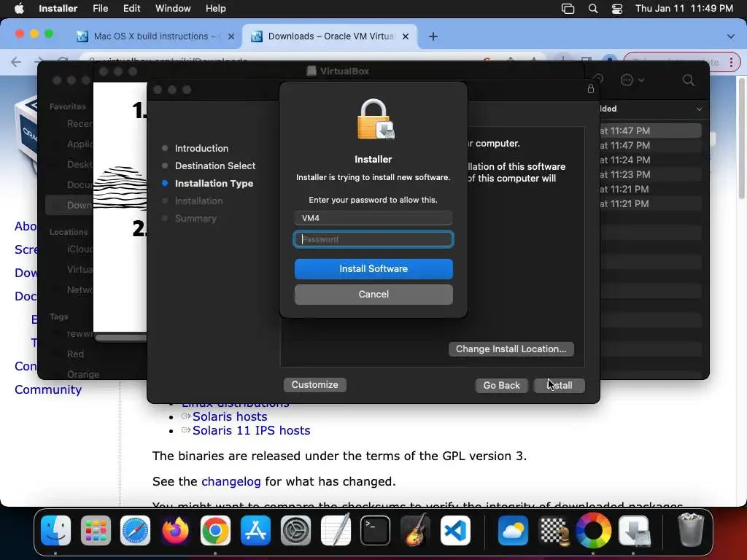Screen dimensions: 747x560
Task: Open the Finder more actions dropdown
Action: [632, 80]
